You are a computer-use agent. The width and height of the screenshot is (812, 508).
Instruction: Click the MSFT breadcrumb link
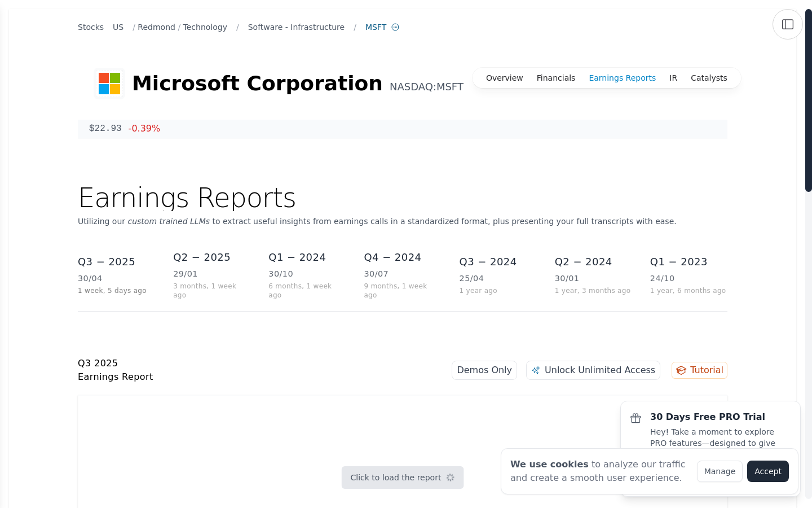pos(376,27)
